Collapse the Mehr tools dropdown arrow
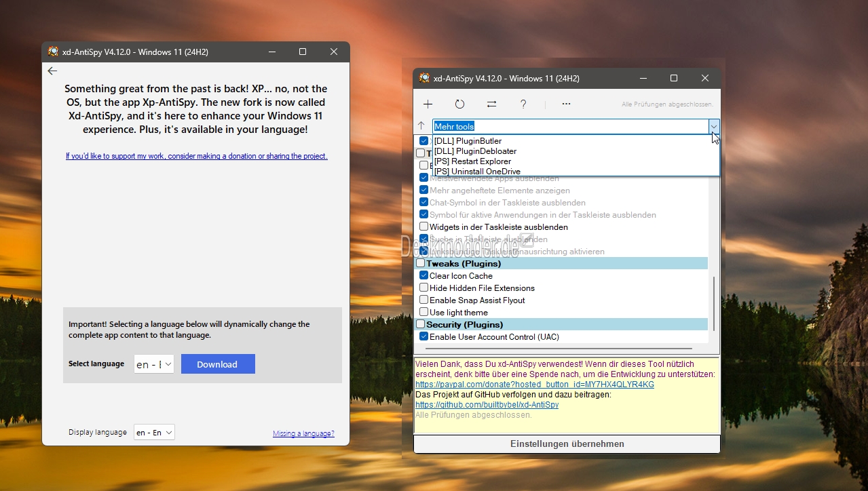 pyautogui.click(x=713, y=126)
